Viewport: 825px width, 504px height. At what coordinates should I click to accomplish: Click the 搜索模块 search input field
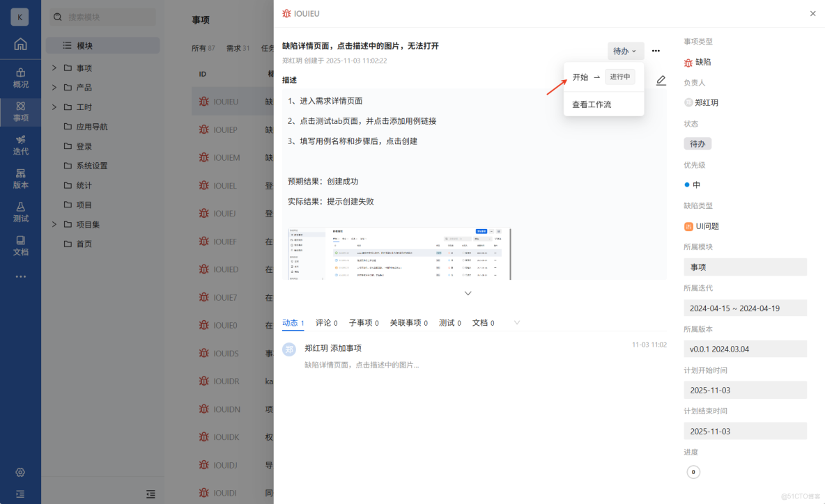102,16
